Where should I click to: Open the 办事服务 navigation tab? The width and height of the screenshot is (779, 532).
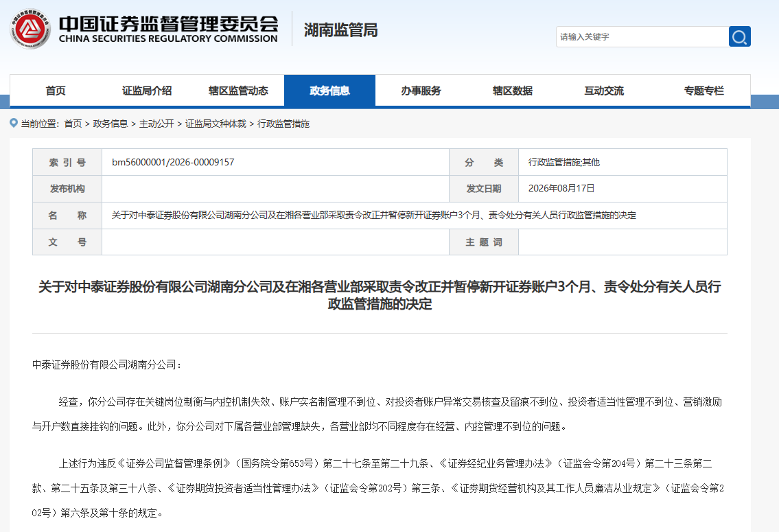[x=421, y=91]
